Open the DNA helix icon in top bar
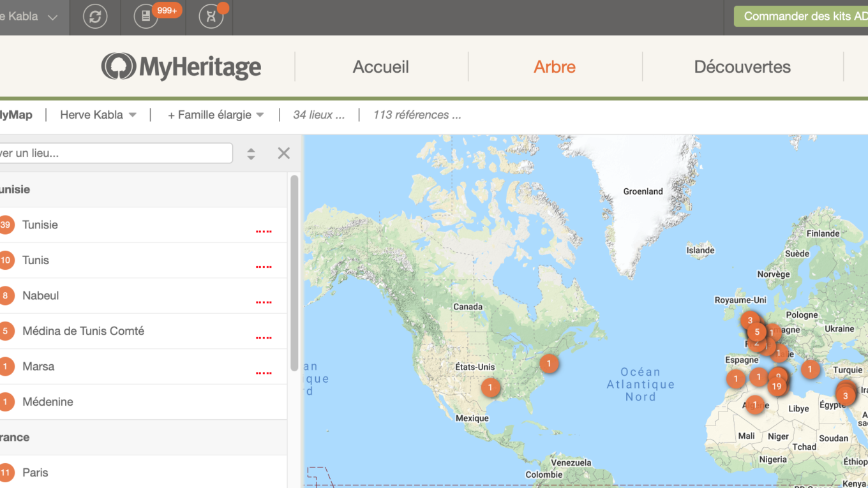The height and width of the screenshot is (488, 868). tap(211, 17)
